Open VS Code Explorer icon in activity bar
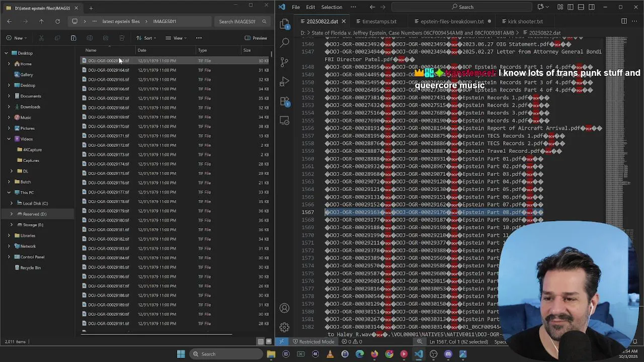The image size is (644, 362). point(285,24)
